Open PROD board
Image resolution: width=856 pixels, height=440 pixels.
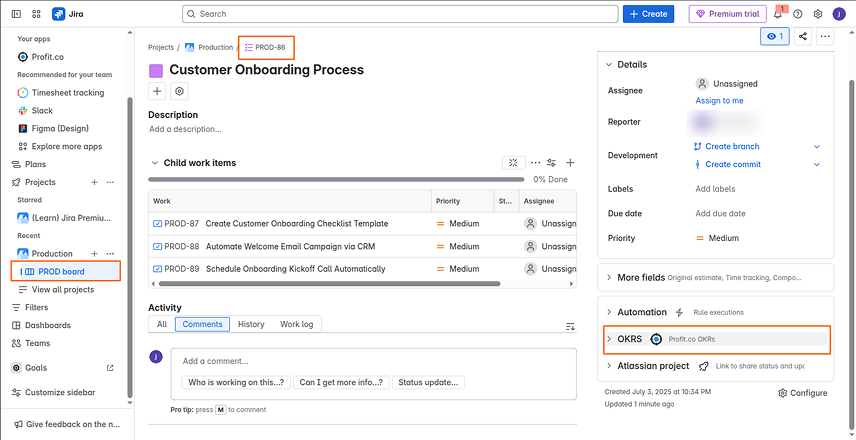point(66,271)
